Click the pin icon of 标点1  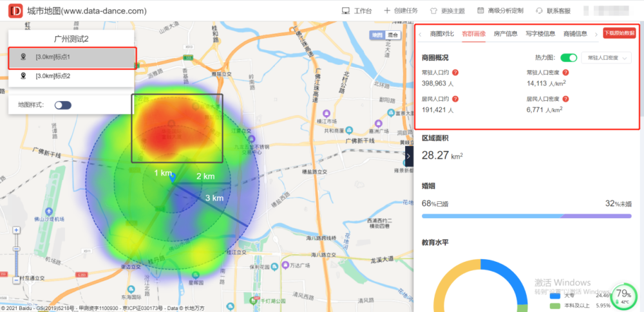click(23, 57)
